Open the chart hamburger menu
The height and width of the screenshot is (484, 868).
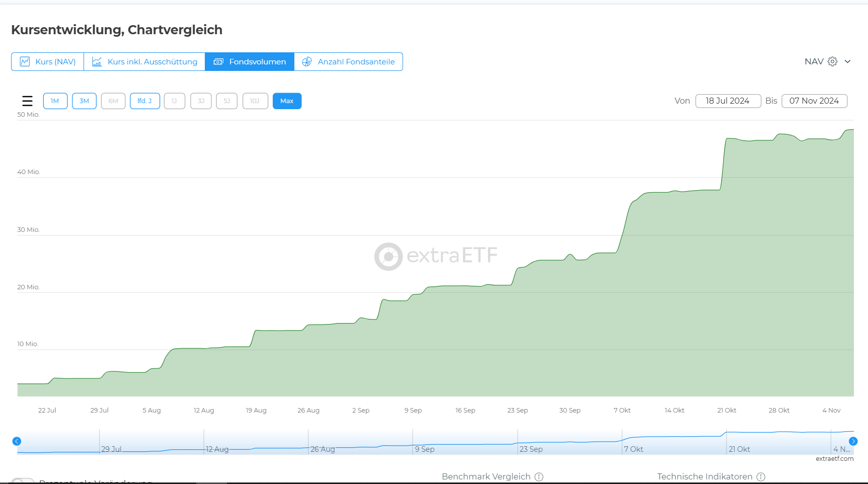[27, 101]
